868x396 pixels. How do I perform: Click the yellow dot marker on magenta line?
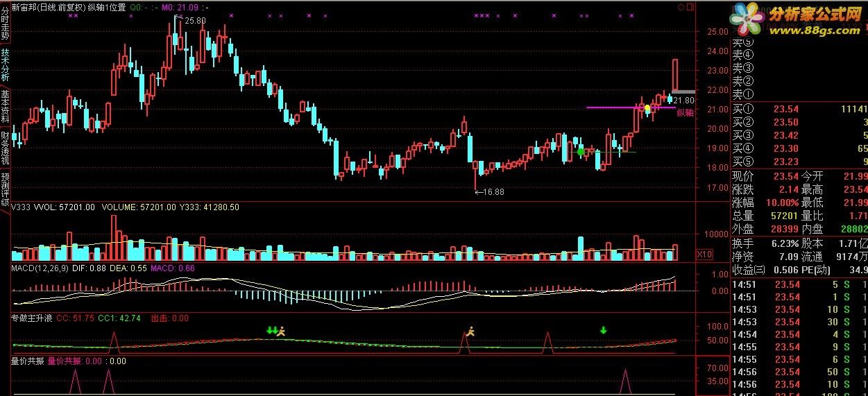tap(647, 108)
